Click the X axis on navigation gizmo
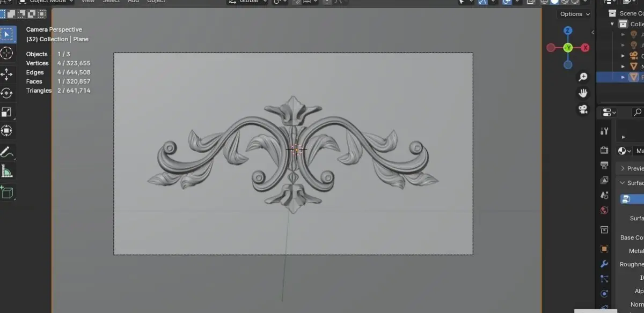The height and width of the screenshot is (313, 644). click(585, 48)
